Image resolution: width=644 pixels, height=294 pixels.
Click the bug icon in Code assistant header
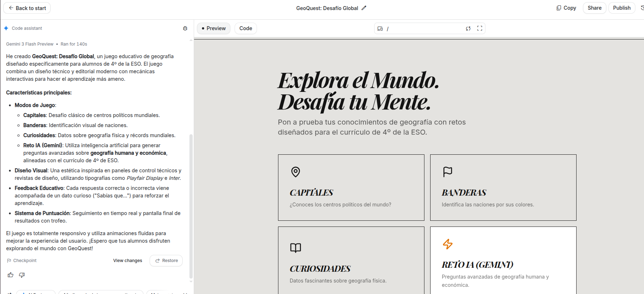tap(185, 28)
